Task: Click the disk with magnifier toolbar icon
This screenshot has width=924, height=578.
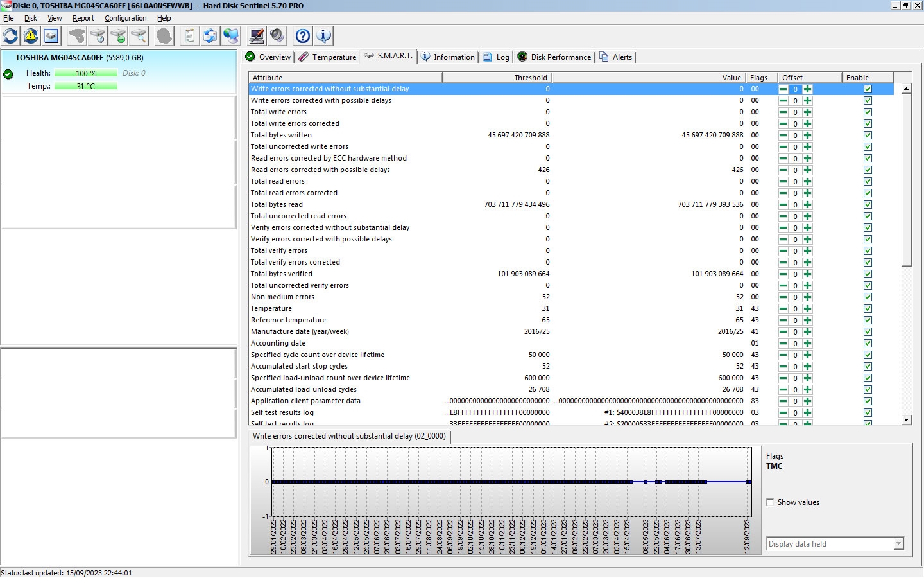Action: click(139, 36)
